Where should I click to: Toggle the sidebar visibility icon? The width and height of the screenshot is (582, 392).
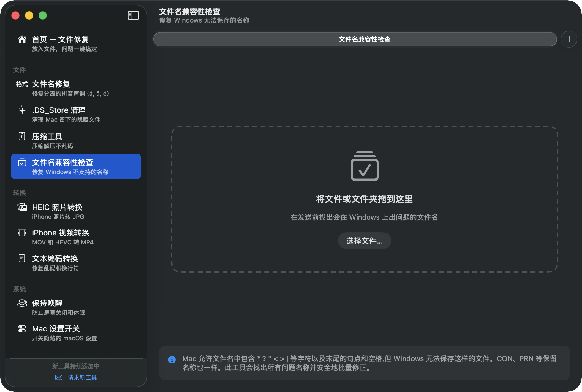133,15
